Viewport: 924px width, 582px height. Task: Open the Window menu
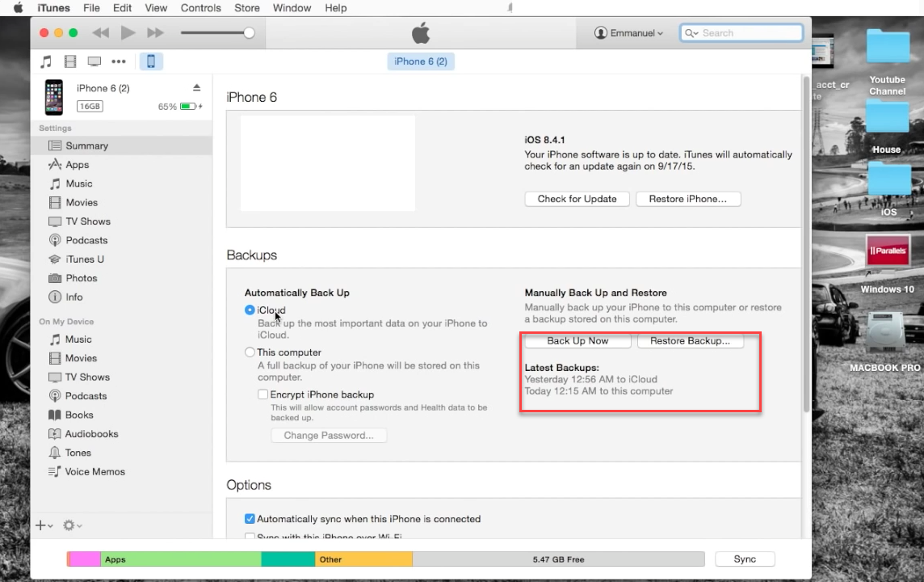tap(292, 7)
